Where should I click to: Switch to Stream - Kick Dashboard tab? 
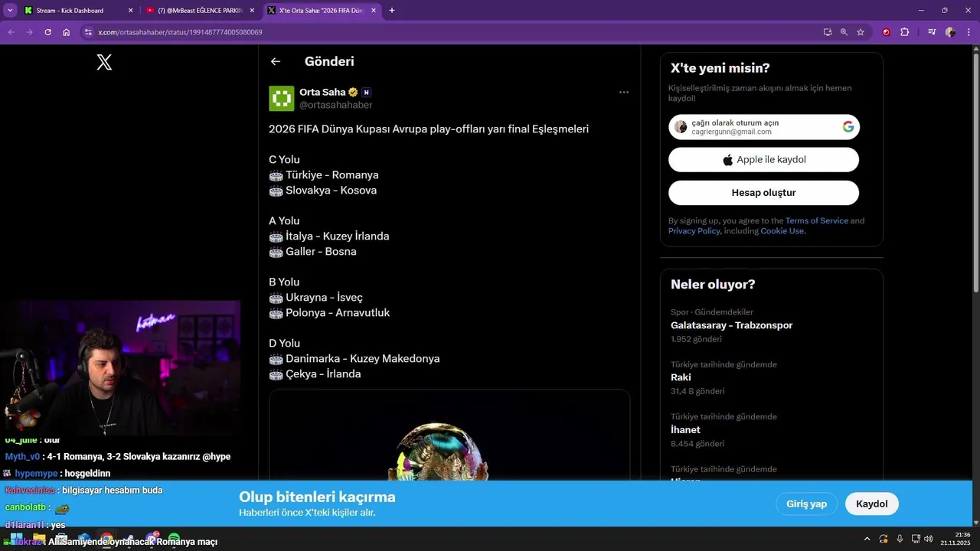click(77, 11)
